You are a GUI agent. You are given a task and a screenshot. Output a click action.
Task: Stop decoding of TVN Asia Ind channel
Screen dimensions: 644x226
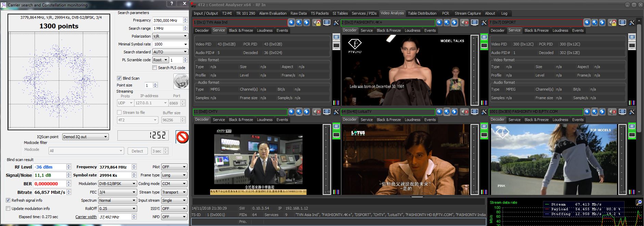[292, 23]
